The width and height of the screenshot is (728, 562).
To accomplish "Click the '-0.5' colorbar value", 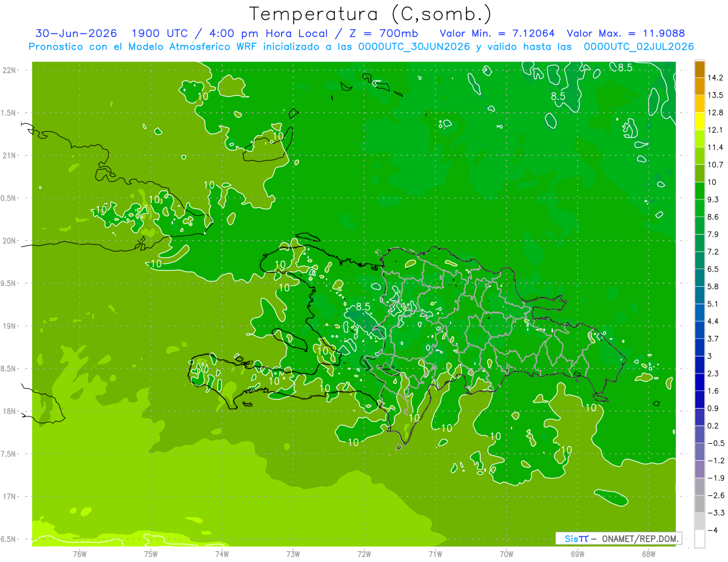I will pyautogui.click(x=716, y=443).
